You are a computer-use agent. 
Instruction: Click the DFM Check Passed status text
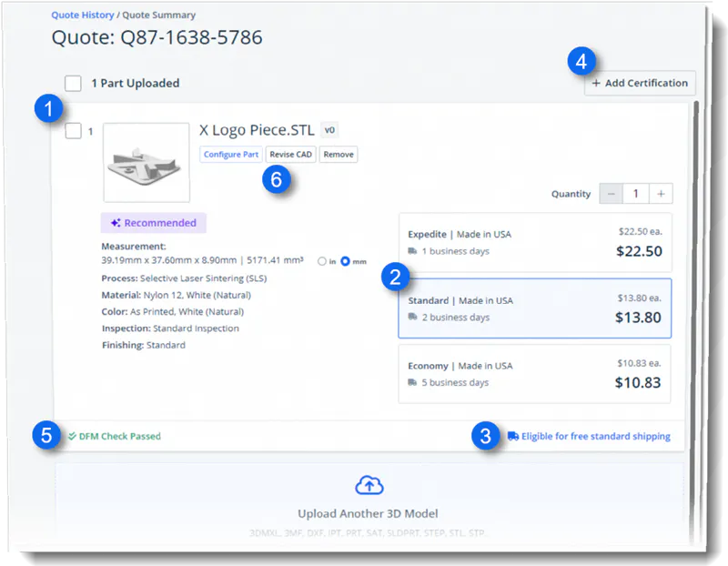tap(120, 436)
